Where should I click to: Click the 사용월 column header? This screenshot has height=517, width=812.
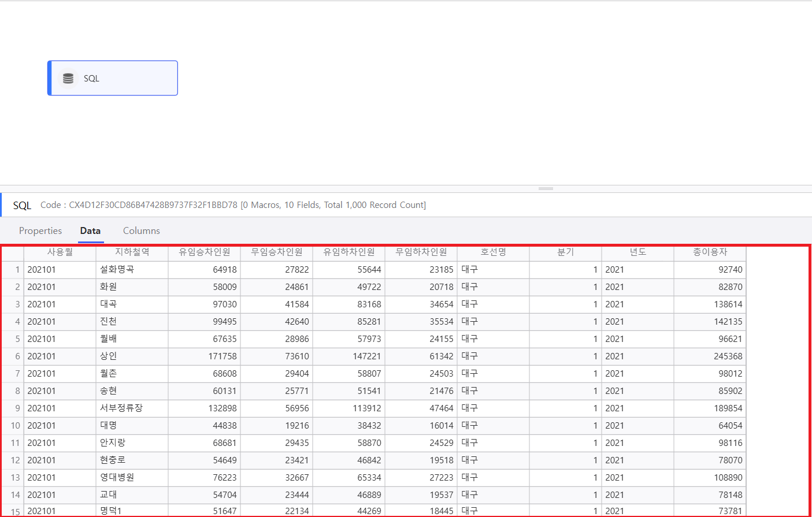tap(60, 252)
